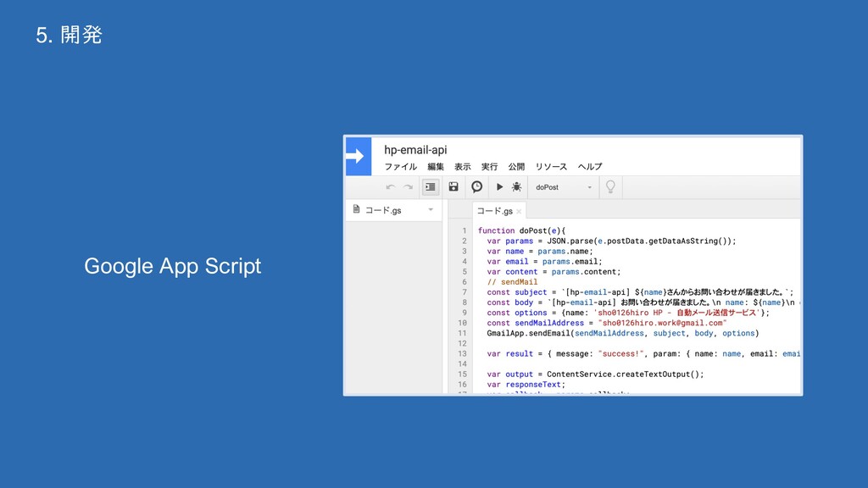
Task: Run the function with the play icon
Action: click(499, 187)
